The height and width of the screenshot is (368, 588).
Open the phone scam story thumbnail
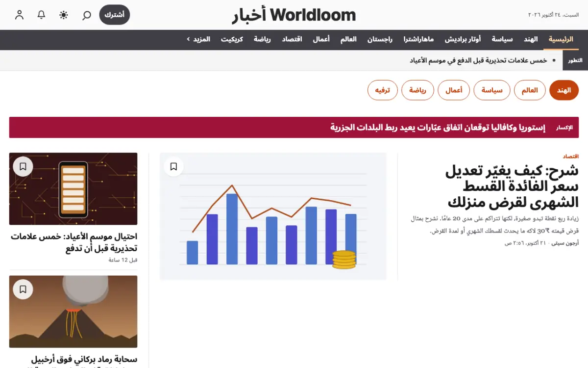pos(73,189)
